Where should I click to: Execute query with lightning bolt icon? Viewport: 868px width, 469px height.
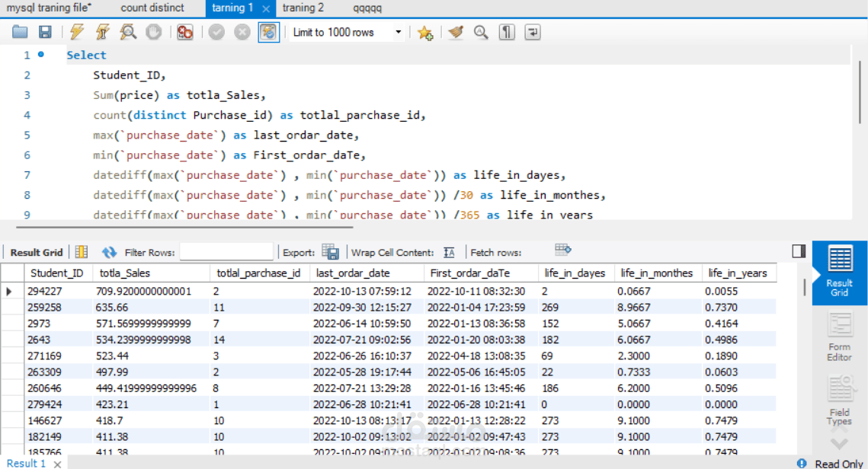pos(77,32)
